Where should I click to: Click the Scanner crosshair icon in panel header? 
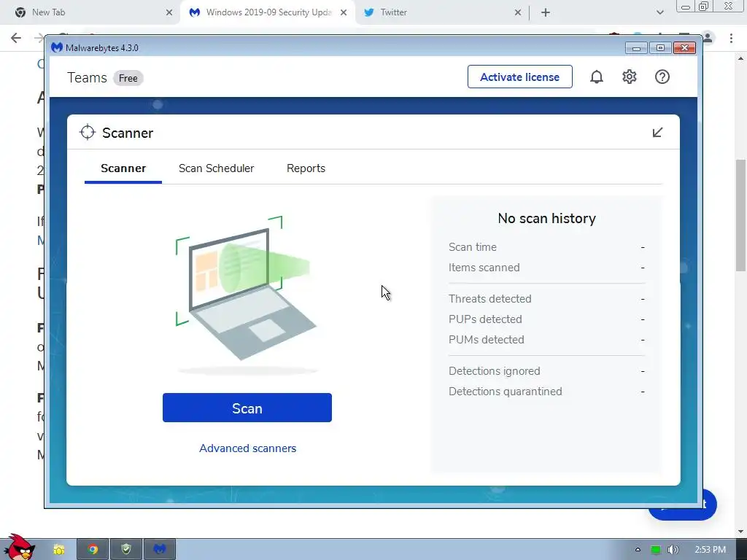[88, 133]
